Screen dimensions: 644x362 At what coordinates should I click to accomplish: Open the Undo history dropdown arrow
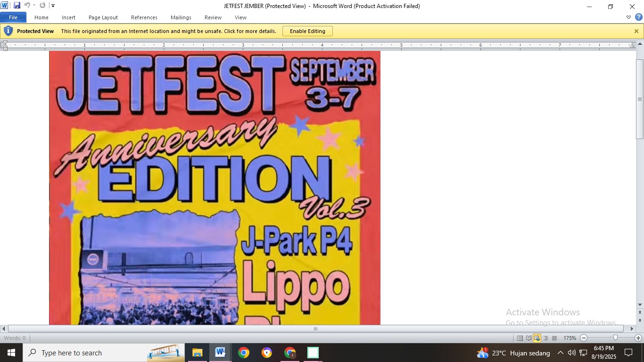click(34, 6)
